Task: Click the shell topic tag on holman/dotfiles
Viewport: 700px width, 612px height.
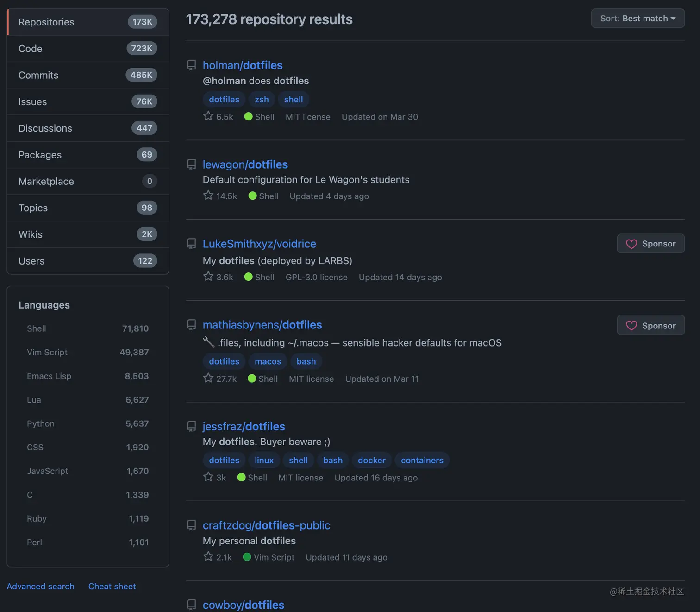Action: (x=294, y=100)
